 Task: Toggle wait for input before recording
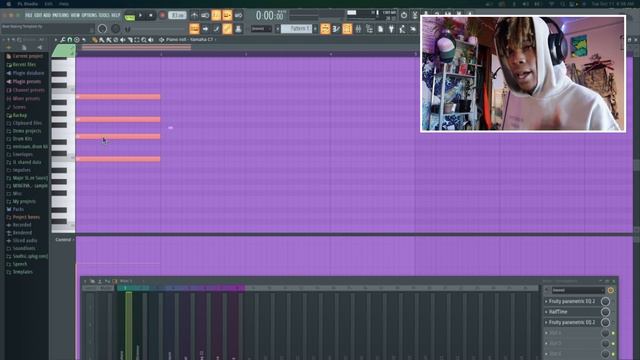[x=205, y=15]
